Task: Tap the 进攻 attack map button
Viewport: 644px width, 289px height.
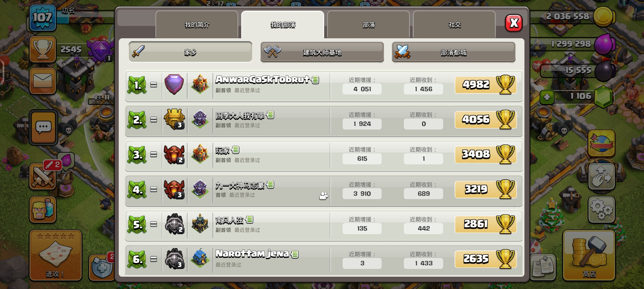Action: [55, 255]
